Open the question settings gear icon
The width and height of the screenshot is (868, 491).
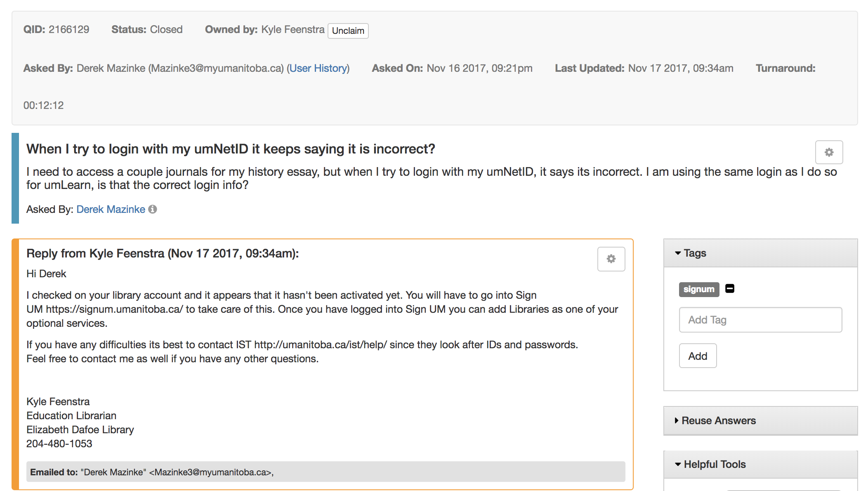[828, 152]
